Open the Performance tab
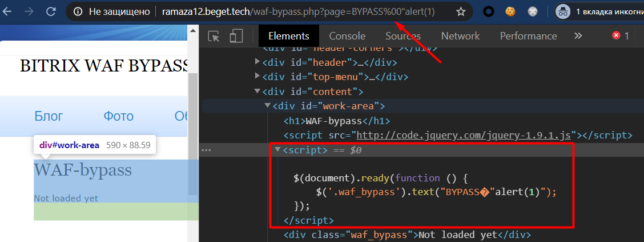The height and width of the screenshot is (242, 644). tap(528, 36)
